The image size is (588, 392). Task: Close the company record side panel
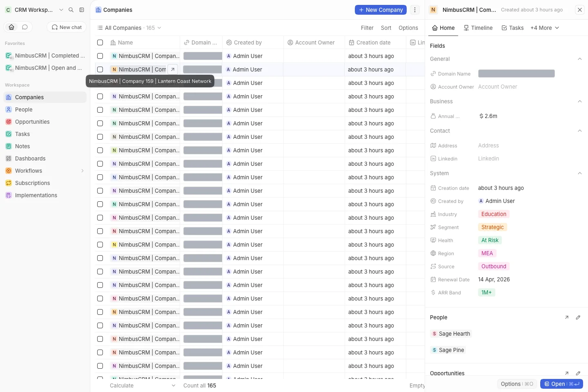click(580, 10)
